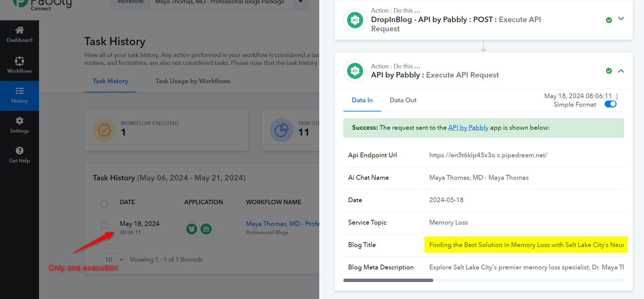Select the Data Out tab
Screen dimensions: 644x299
coord(403,100)
